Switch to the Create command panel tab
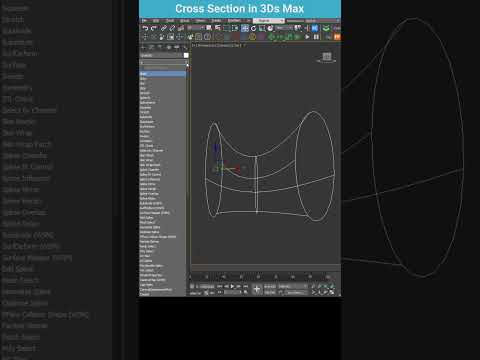 point(143,47)
